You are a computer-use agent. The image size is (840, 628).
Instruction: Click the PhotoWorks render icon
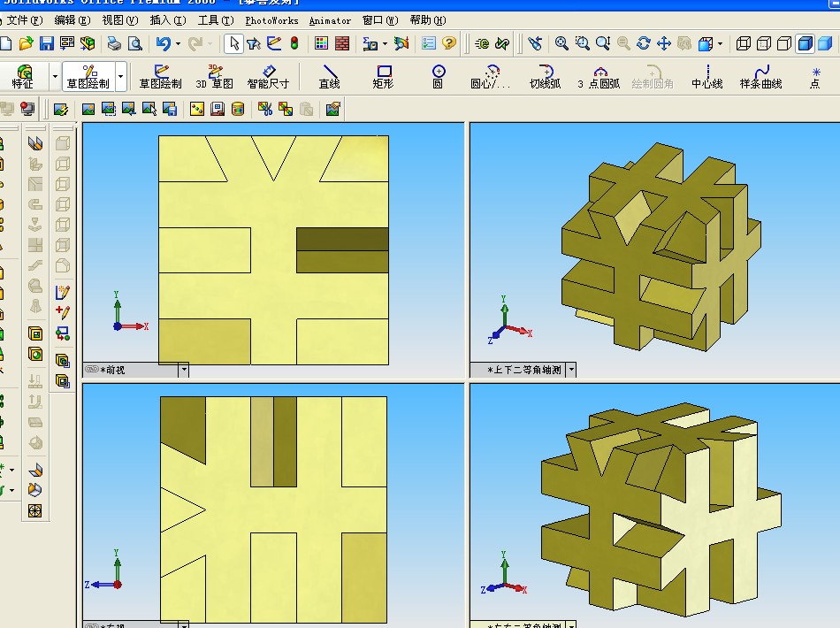tap(88, 110)
